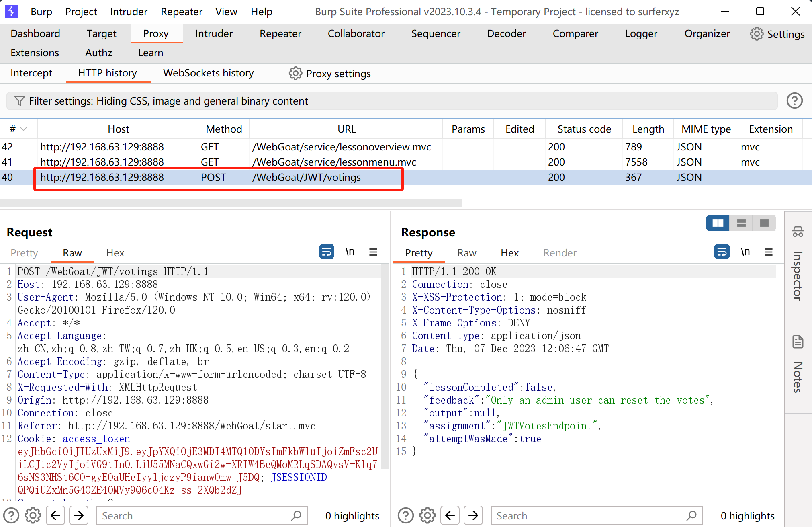Select Response Raw view
This screenshot has width=812, height=527.
467,253
